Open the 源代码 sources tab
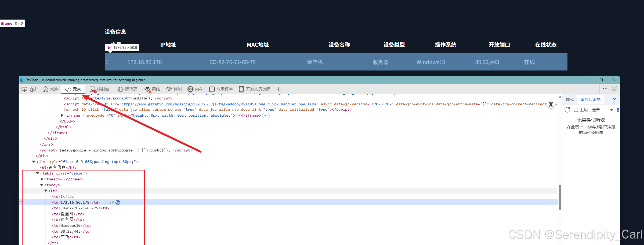 127,89
